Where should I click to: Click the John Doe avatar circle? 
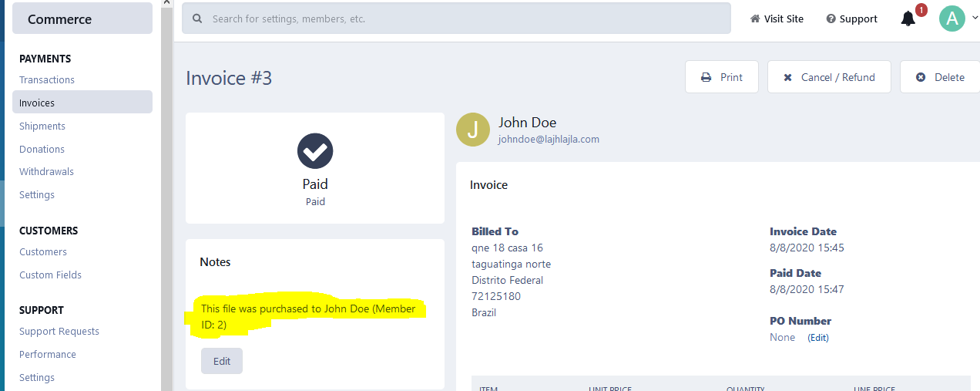click(x=472, y=130)
